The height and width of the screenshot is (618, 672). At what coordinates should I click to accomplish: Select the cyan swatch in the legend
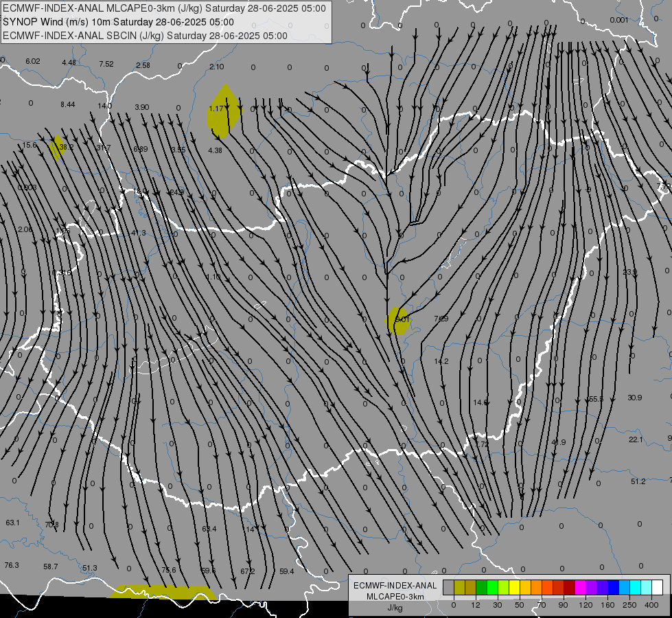click(x=636, y=587)
